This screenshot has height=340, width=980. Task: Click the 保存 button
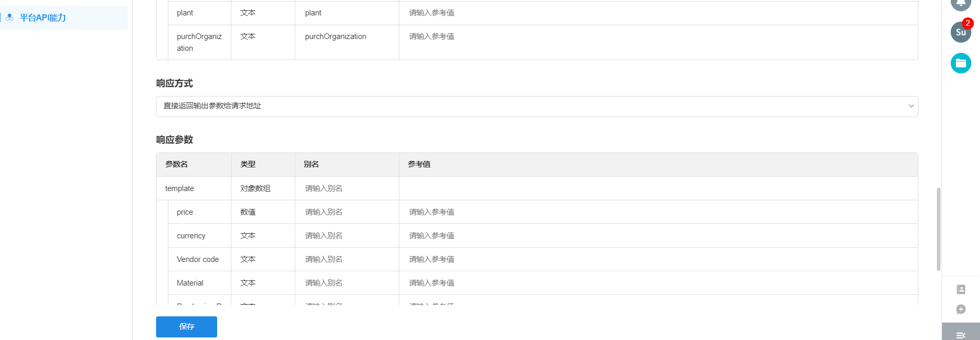pyautogui.click(x=186, y=327)
